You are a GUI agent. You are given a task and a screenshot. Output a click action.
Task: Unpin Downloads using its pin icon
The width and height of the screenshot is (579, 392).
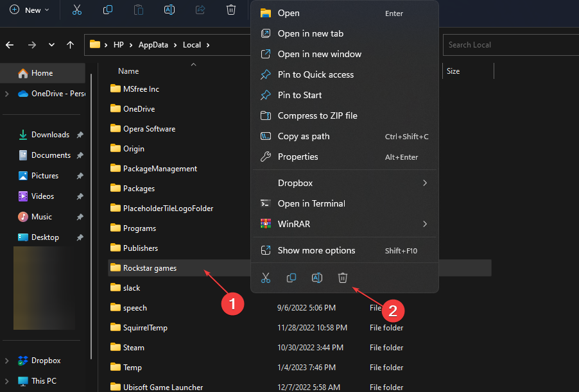(x=80, y=135)
